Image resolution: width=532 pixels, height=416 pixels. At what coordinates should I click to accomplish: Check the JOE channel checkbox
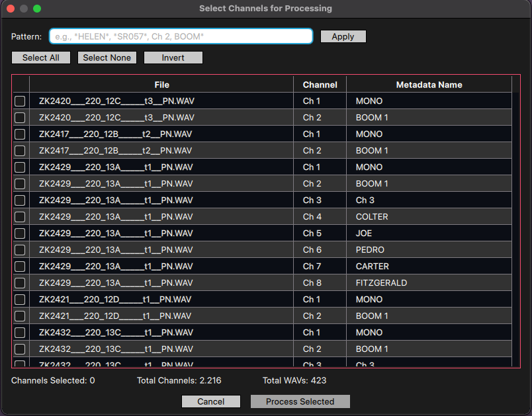20,233
